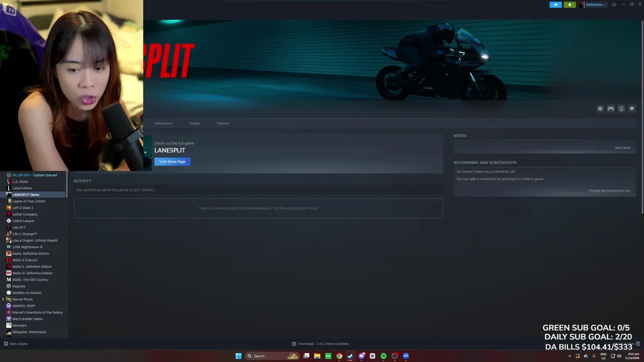Show game info icon

pyautogui.click(x=621, y=109)
